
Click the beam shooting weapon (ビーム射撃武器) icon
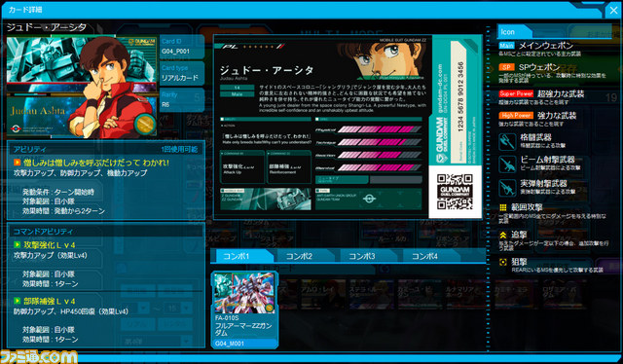coord(507,164)
